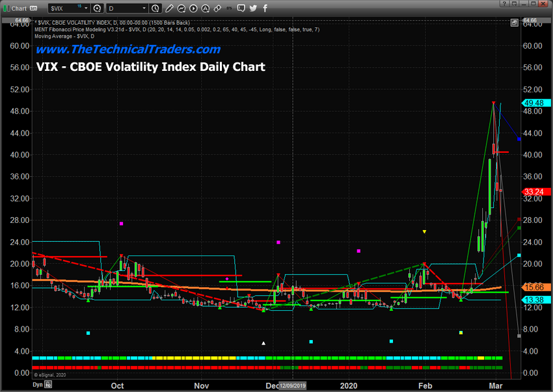
Task: Open the quote settings gear icon
Action: [96, 8]
